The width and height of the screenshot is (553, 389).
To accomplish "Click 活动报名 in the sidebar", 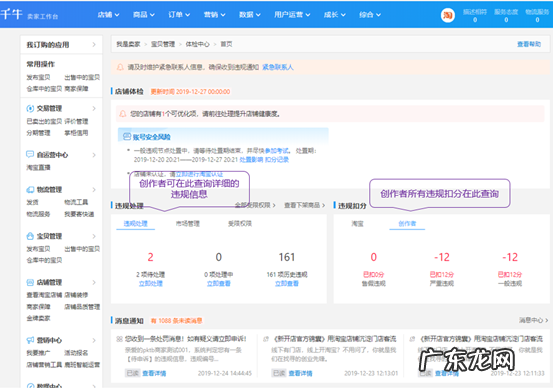I will tap(76, 353).
